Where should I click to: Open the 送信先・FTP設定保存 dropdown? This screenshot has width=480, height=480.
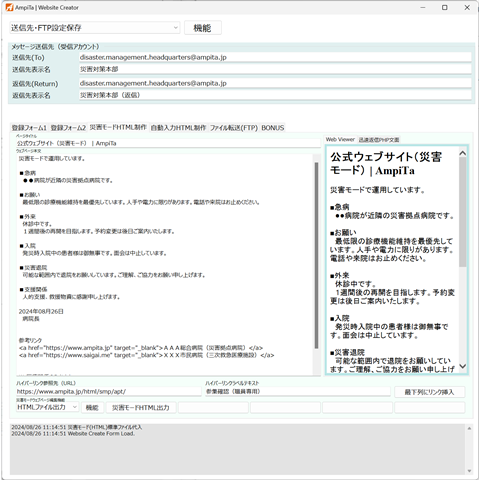point(95,28)
